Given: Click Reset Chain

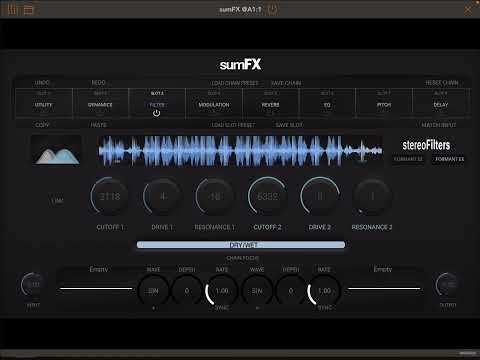Looking at the screenshot, I should point(442,83).
